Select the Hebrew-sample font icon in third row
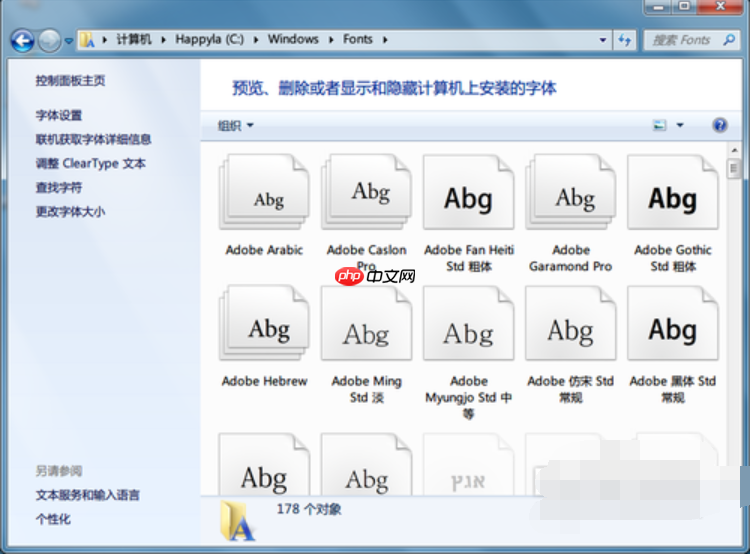Image resolution: width=750 pixels, height=554 pixels. click(x=469, y=464)
